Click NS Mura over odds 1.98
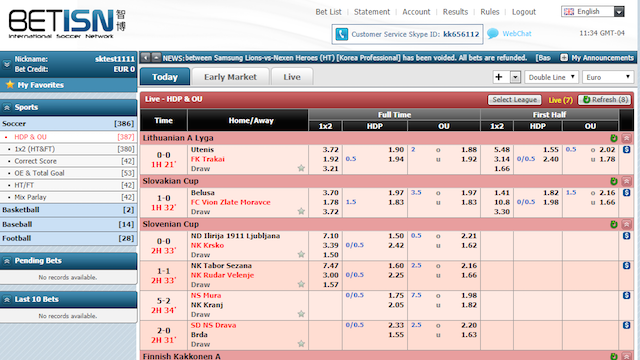This screenshot has width=640, height=360. point(469,295)
